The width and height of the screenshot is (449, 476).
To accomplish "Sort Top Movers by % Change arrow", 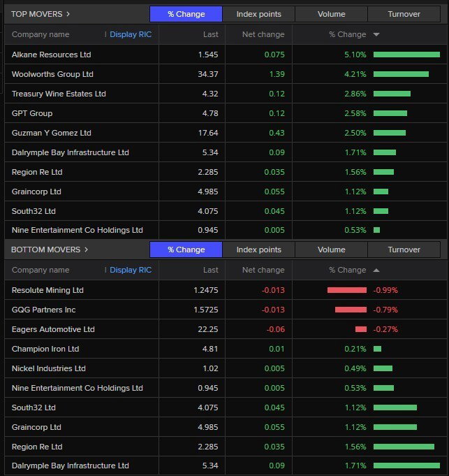I will pyautogui.click(x=376, y=35).
